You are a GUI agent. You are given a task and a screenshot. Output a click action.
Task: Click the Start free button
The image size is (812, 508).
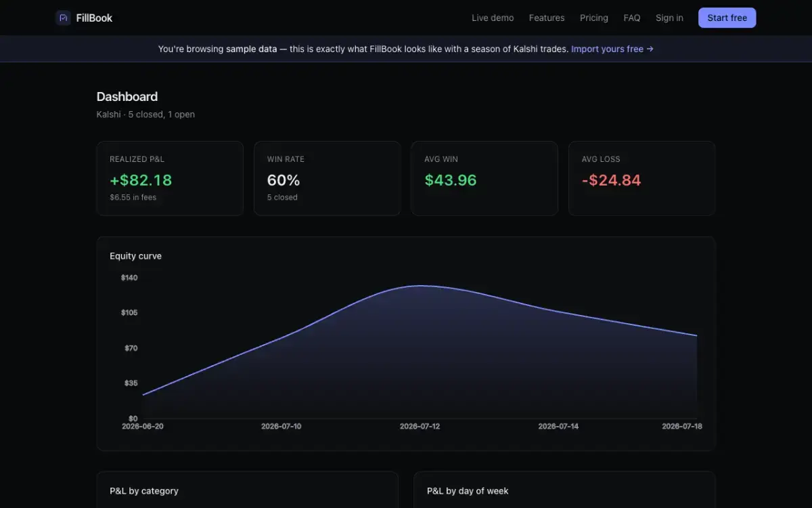(727, 18)
